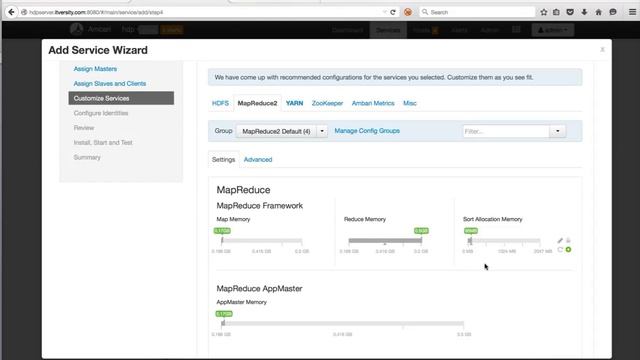Go to the browser home icon
Viewport: 640px width, 360px height.
(x=598, y=12)
